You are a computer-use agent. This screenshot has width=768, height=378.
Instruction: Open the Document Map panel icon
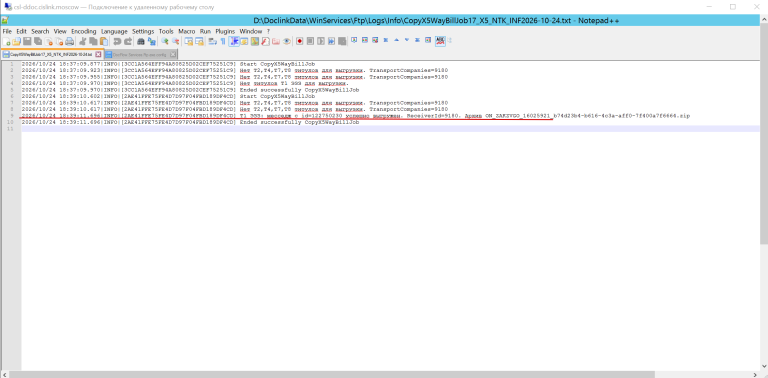click(255, 41)
